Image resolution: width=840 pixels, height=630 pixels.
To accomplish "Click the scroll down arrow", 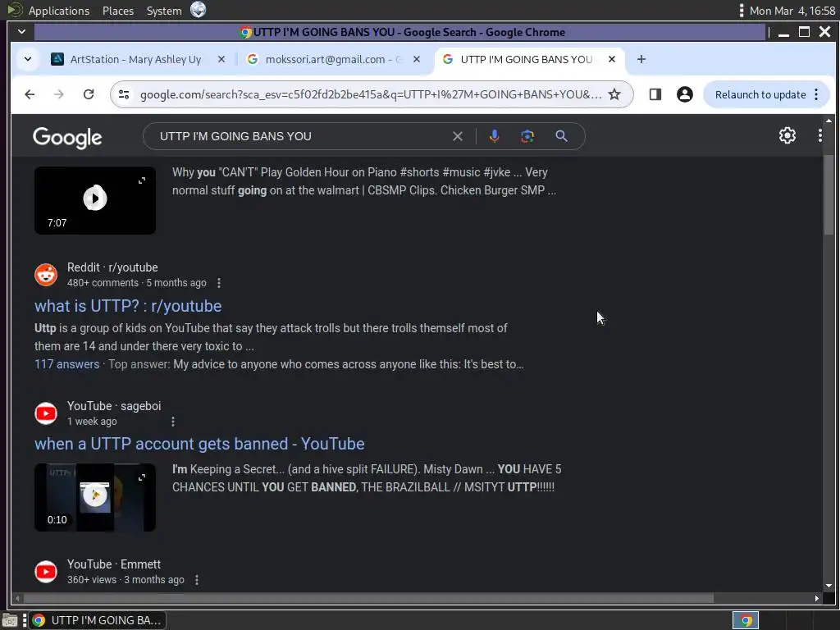I will click(829, 586).
